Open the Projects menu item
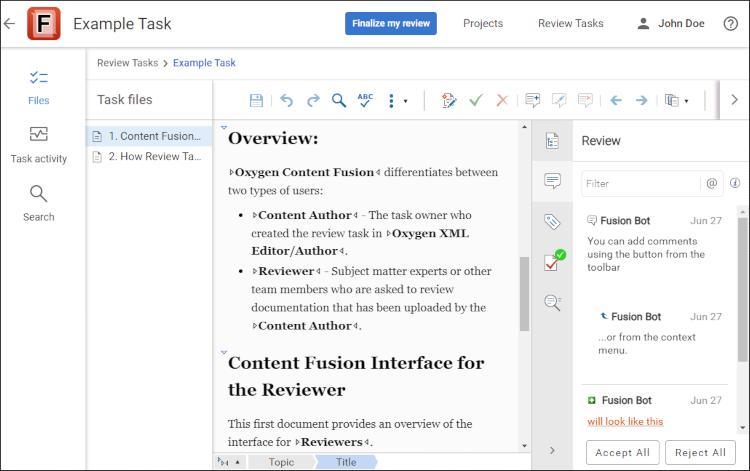The width and height of the screenshot is (750, 471). tap(483, 23)
